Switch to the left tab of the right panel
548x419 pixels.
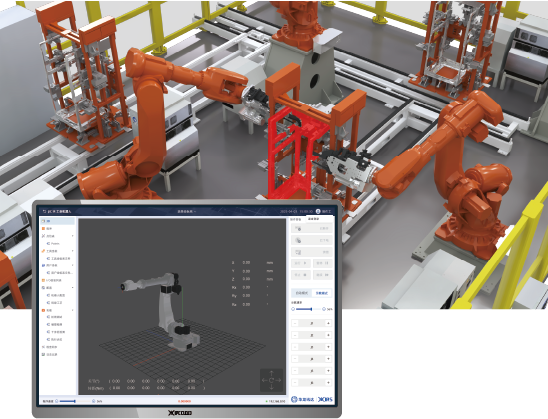tap(296, 219)
